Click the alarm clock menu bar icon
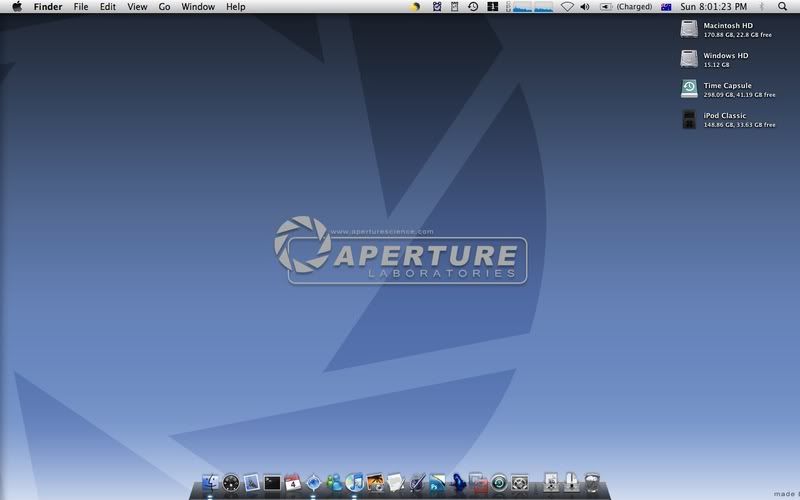This screenshot has height=500, width=800. coord(437,7)
